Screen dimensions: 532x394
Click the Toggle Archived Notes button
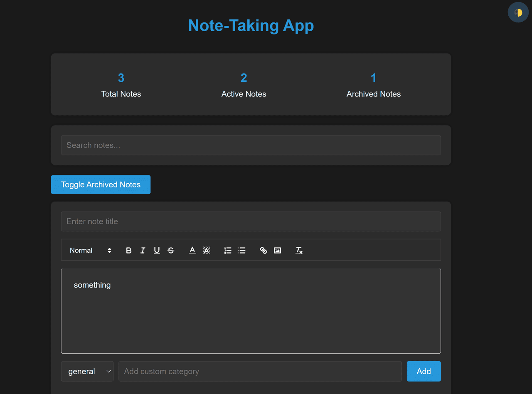click(x=101, y=185)
